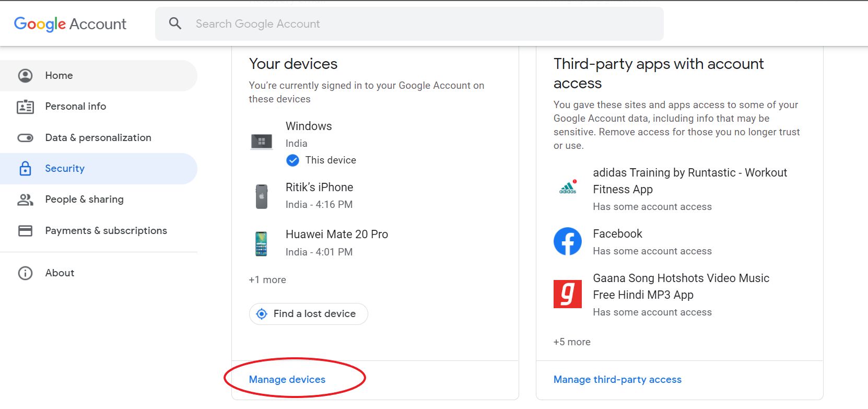Open the Facebook app access entry

click(679, 242)
